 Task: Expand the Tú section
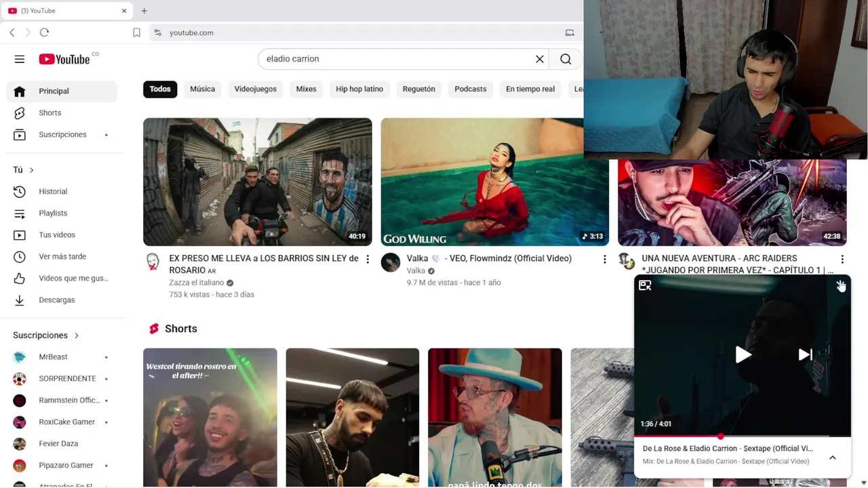tap(23, 169)
